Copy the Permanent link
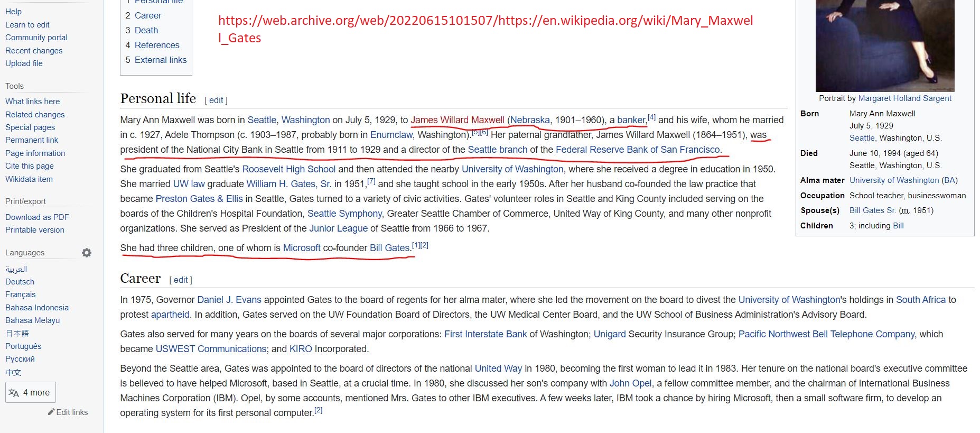 (x=32, y=140)
